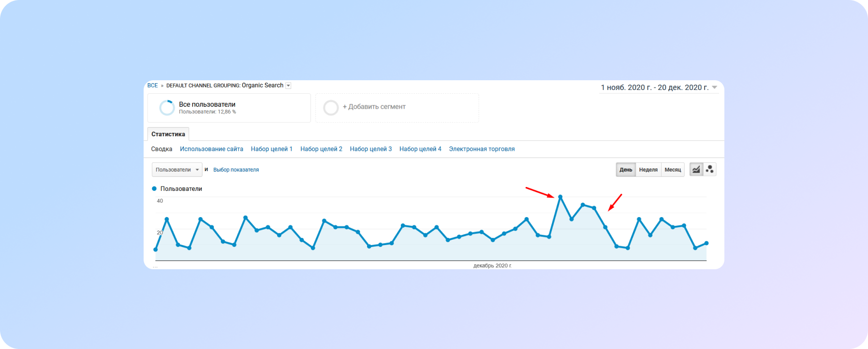Viewport: 868px width, 349px height.
Task: Open 'Набор целей 4' sub-tab
Action: [x=420, y=149]
